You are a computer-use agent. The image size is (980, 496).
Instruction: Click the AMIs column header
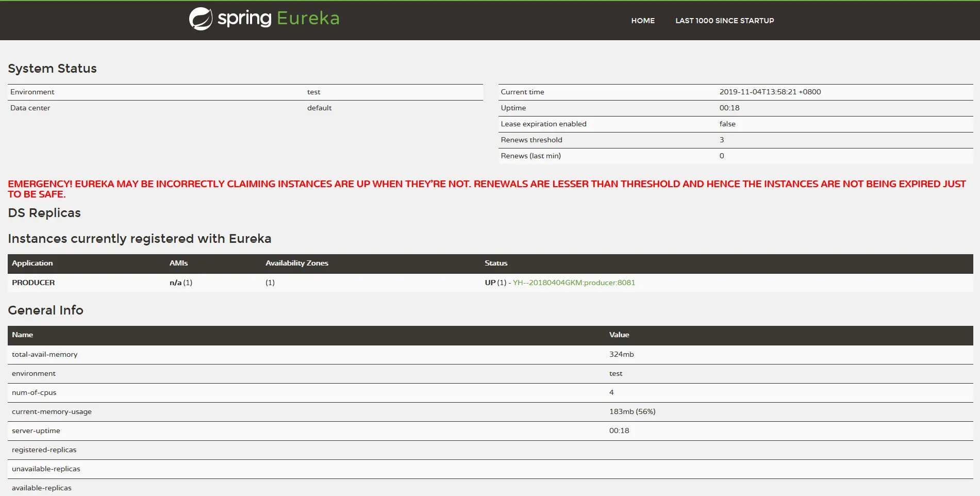click(178, 263)
